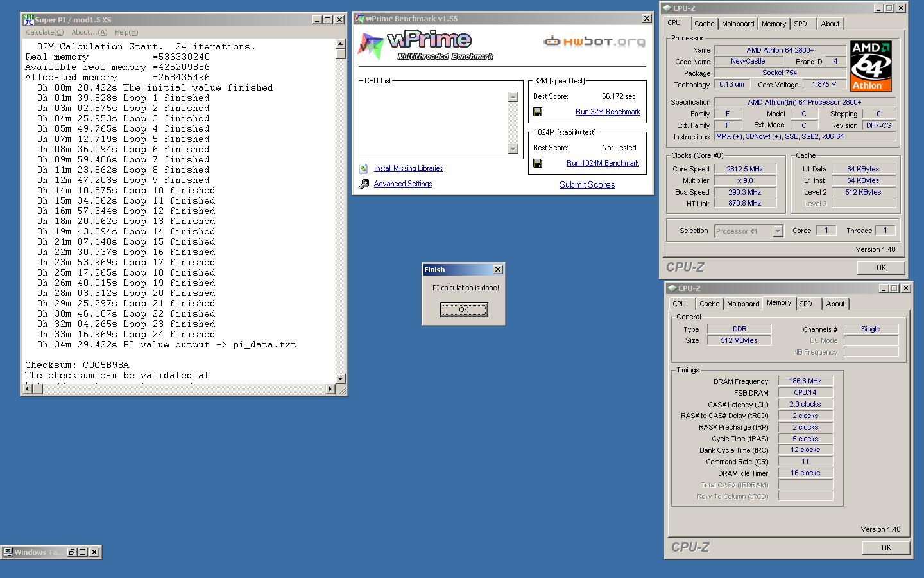Maximize the minimized Windows Task Manager window
Image resolution: width=924 pixels, height=578 pixels.
pos(83,552)
